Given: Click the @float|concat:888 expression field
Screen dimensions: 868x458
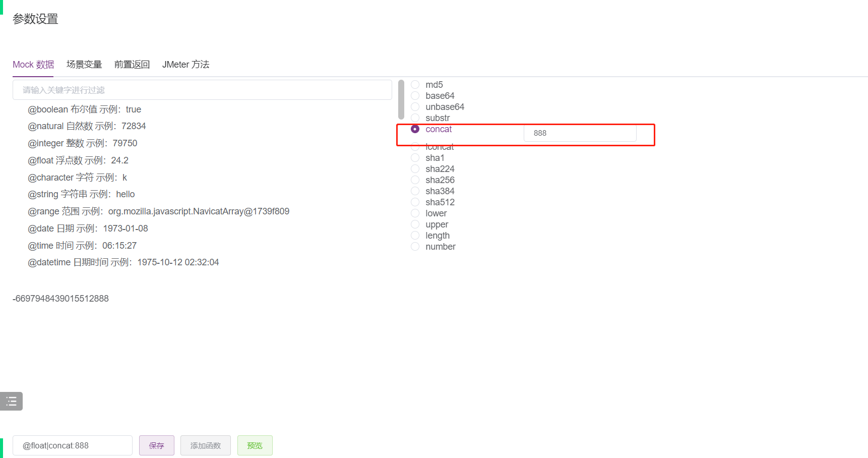Looking at the screenshot, I should tap(72, 445).
